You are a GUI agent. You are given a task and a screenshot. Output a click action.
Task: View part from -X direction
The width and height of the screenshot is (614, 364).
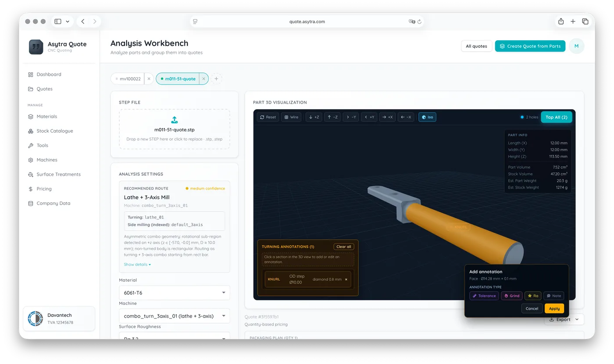(x=406, y=117)
